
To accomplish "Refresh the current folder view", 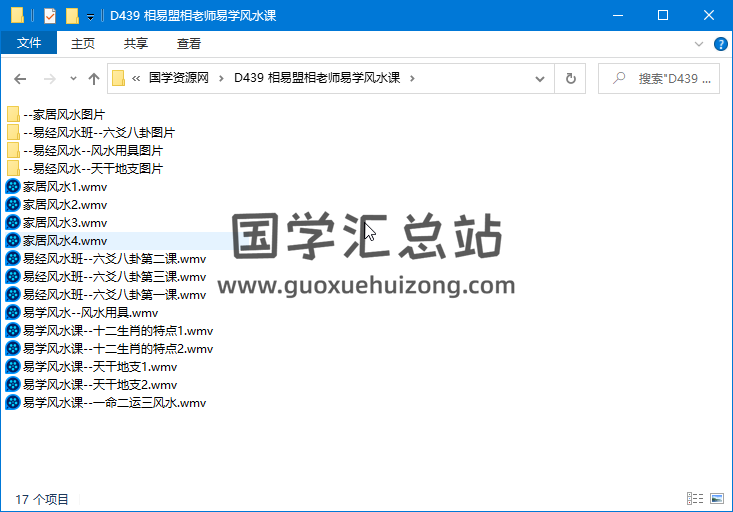I will 570,78.
